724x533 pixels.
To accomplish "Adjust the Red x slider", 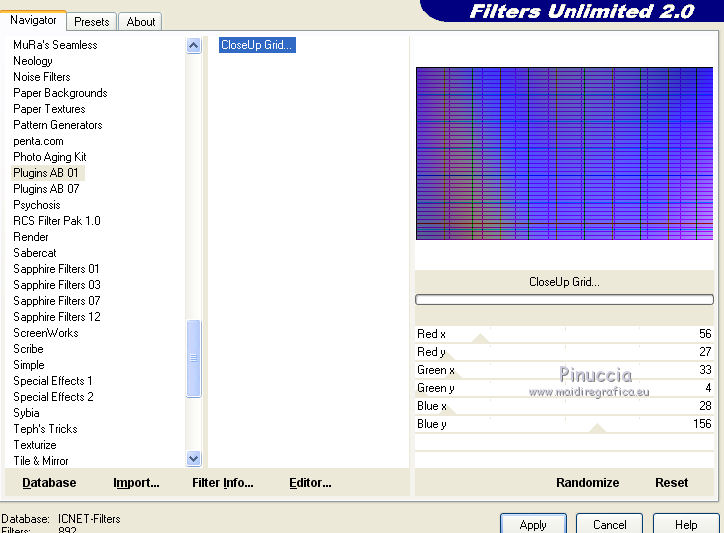I will click(x=564, y=334).
